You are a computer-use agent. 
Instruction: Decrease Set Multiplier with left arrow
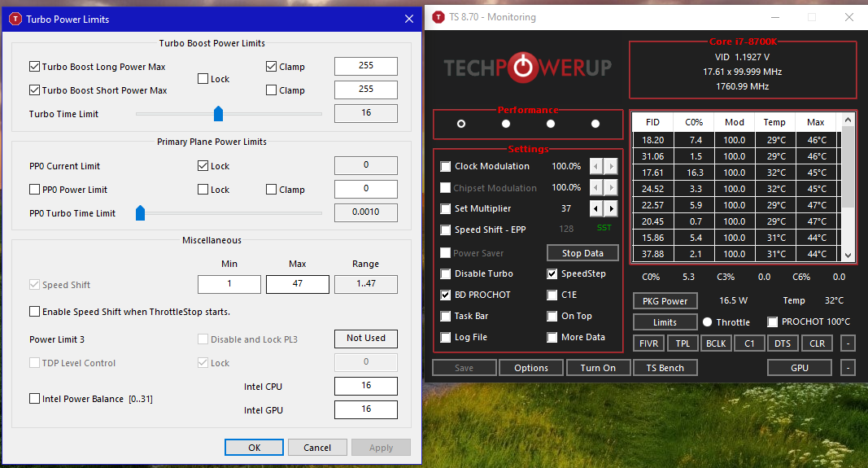pos(596,209)
